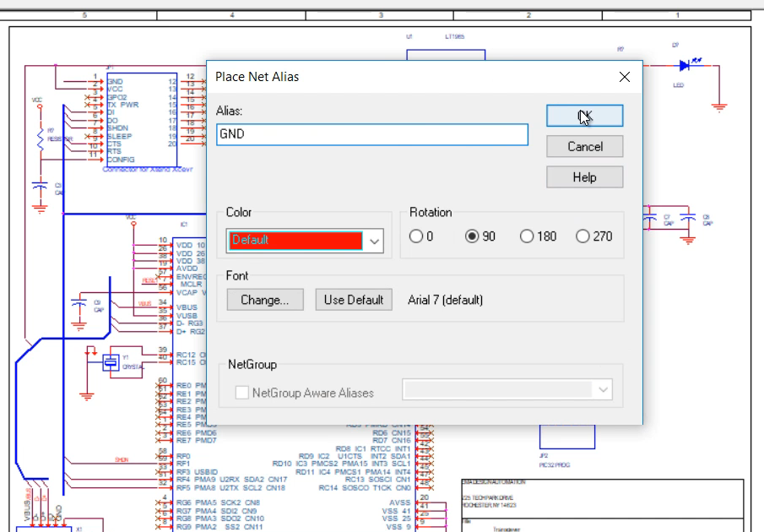Select the C9 capacitor symbol
The height and width of the screenshot is (532, 764).
pyautogui.click(x=79, y=303)
